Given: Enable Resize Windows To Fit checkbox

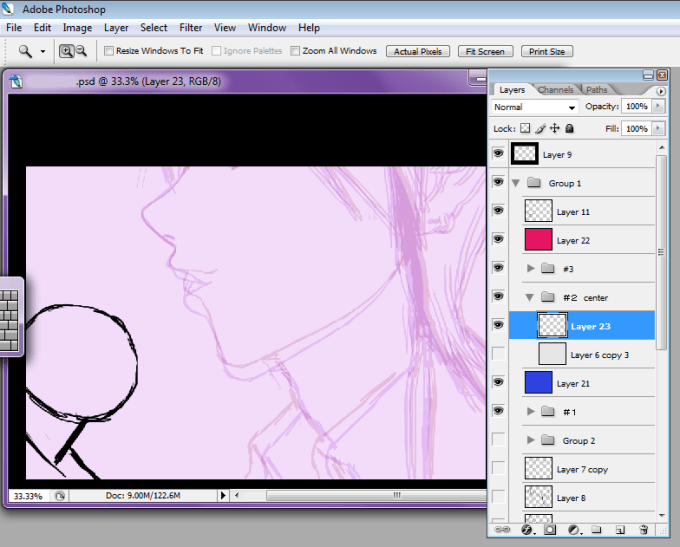Looking at the screenshot, I should (x=109, y=51).
